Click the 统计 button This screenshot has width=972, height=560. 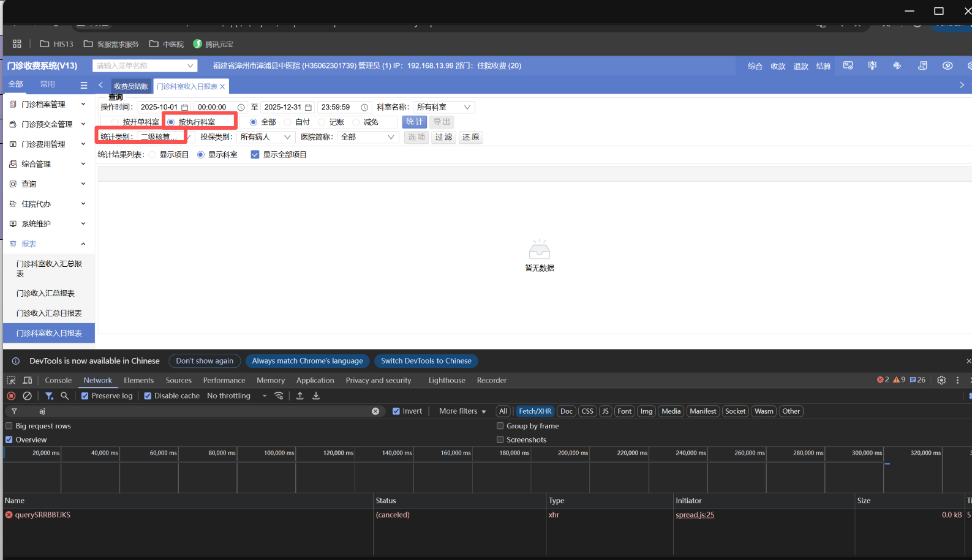[414, 122]
